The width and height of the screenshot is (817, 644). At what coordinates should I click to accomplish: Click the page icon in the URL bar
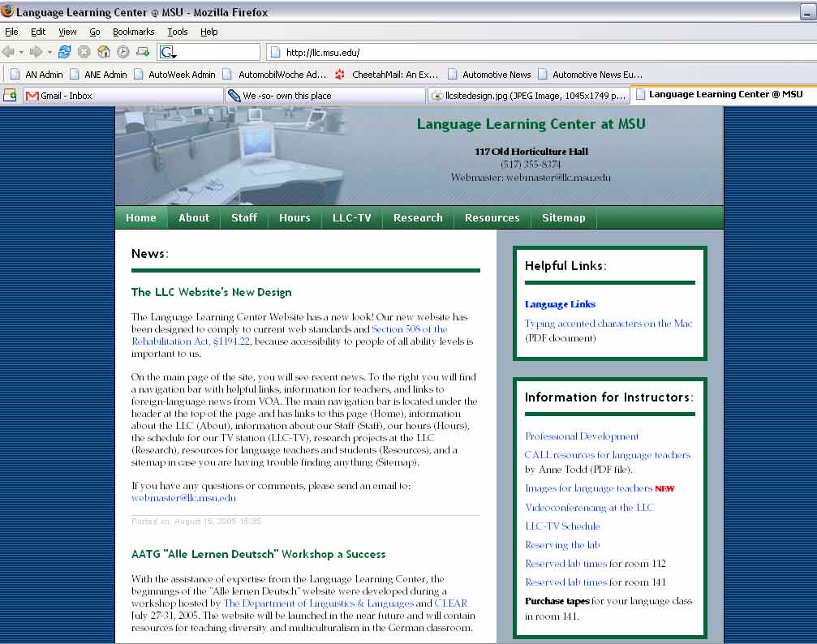[276, 53]
